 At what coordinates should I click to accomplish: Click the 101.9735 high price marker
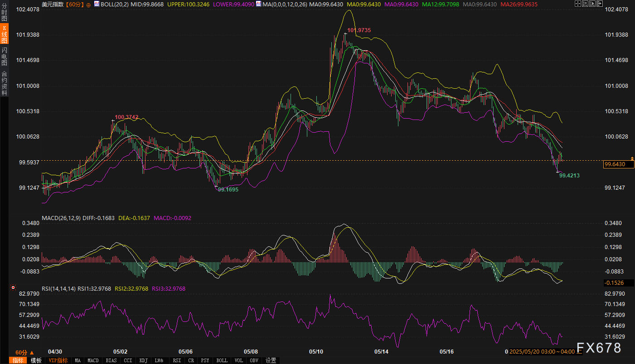pyautogui.click(x=359, y=30)
